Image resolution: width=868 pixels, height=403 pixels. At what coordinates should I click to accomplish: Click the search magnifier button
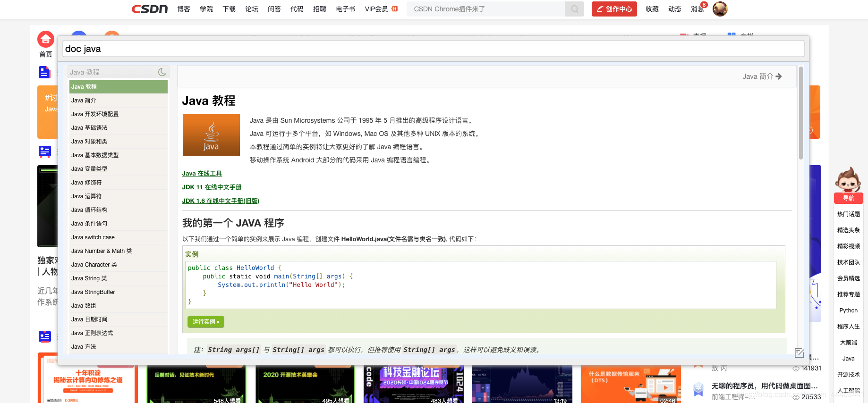coord(574,9)
